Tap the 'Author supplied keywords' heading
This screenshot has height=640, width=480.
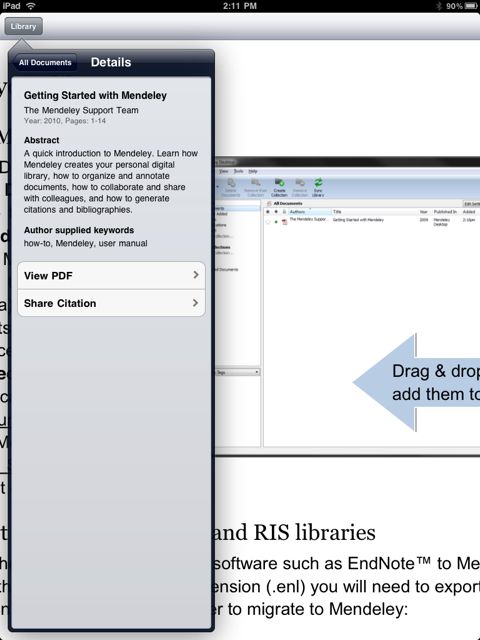79,230
